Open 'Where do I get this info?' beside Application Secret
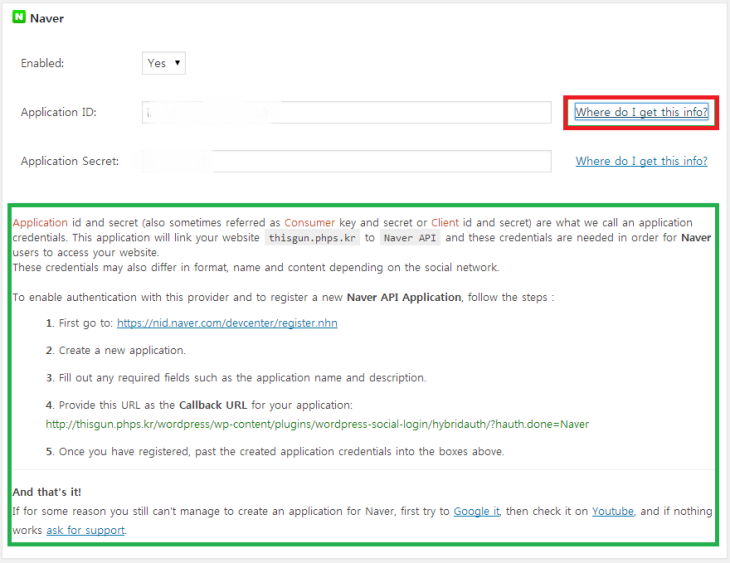 coord(641,161)
